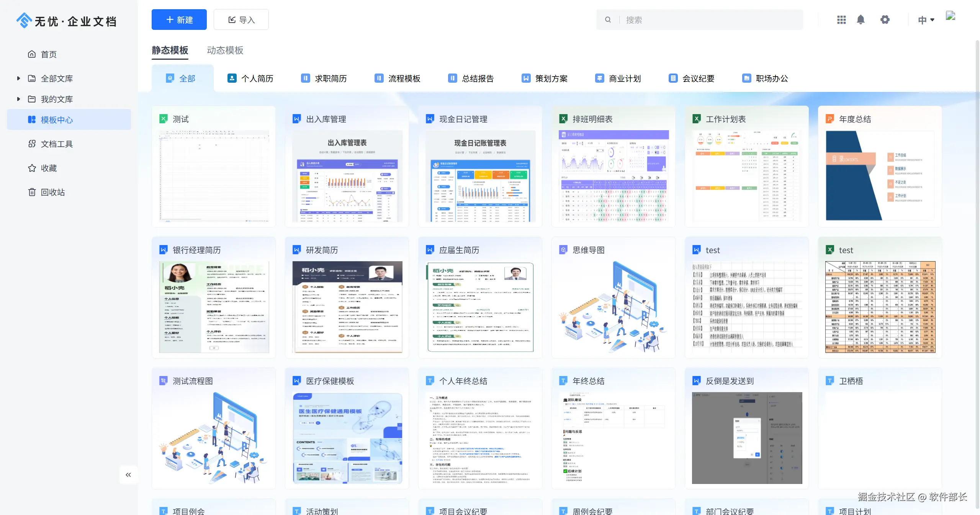Open the apps grid icon
Screen dimensions: 980x515
pos(841,20)
